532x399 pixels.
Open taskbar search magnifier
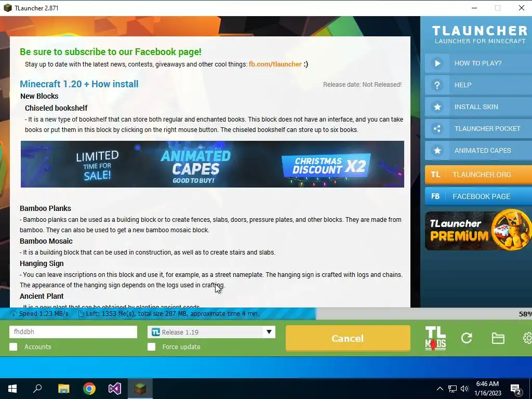tap(37, 389)
